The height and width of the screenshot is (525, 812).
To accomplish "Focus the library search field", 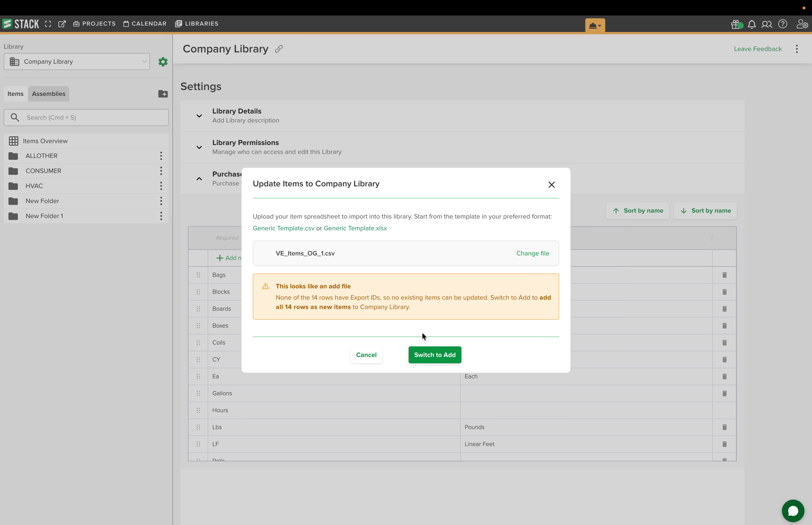I will 86,118.
